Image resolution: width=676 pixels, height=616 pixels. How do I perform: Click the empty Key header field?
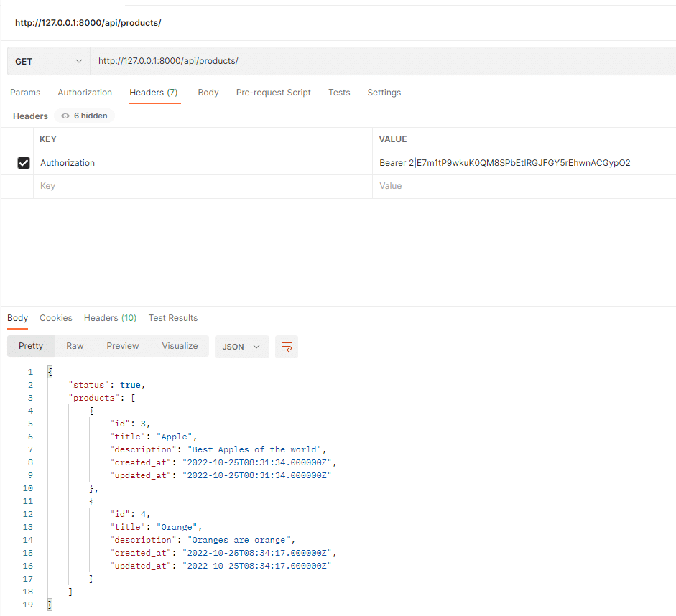(x=201, y=186)
